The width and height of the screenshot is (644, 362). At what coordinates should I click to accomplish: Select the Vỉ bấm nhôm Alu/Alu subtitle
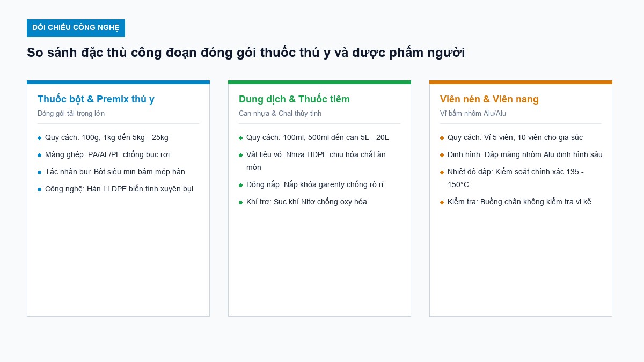point(473,114)
